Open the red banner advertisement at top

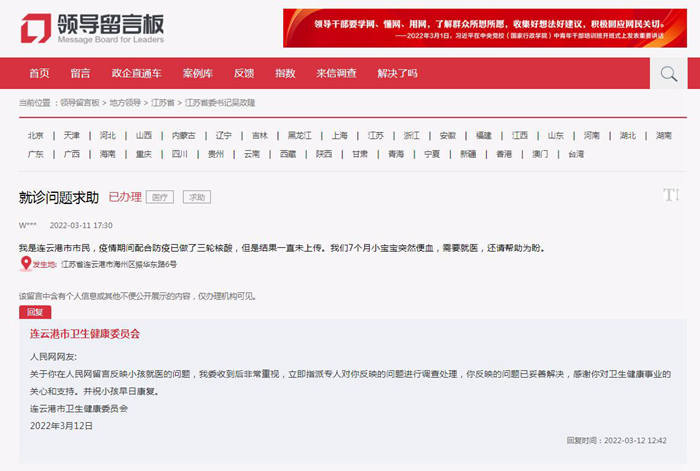(x=484, y=27)
